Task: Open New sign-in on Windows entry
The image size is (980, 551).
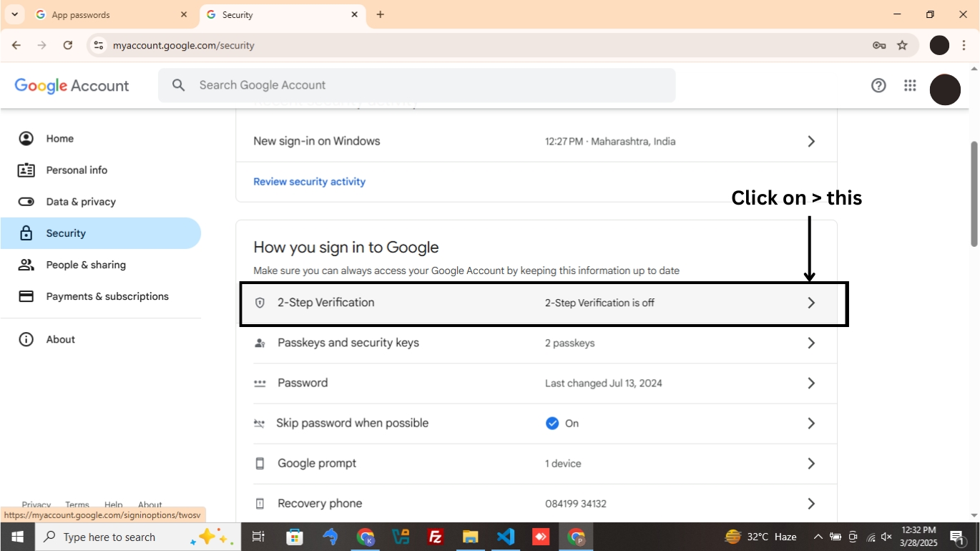Action: point(536,141)
